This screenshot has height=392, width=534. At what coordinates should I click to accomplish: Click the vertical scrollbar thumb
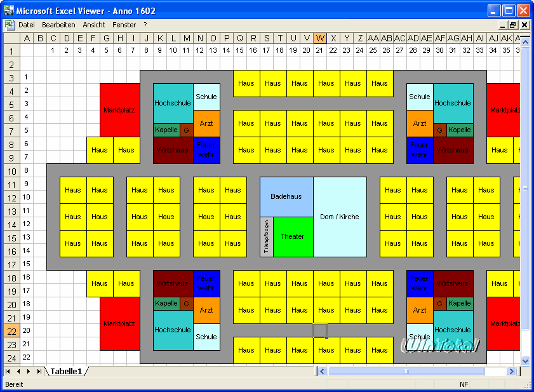(525, 189)
